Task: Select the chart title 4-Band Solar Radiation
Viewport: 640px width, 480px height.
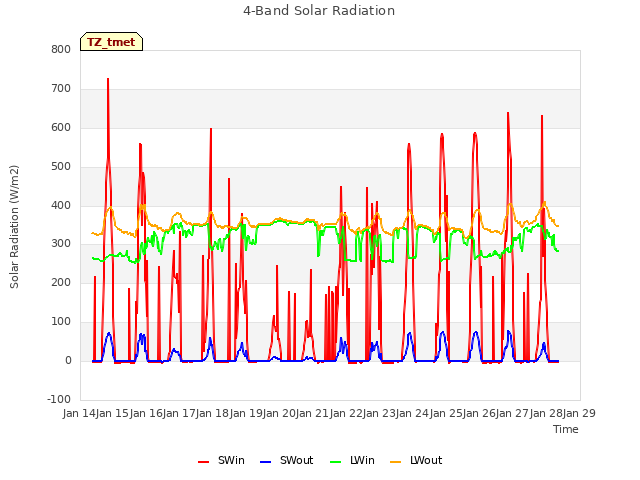Action: coord(319,11)
